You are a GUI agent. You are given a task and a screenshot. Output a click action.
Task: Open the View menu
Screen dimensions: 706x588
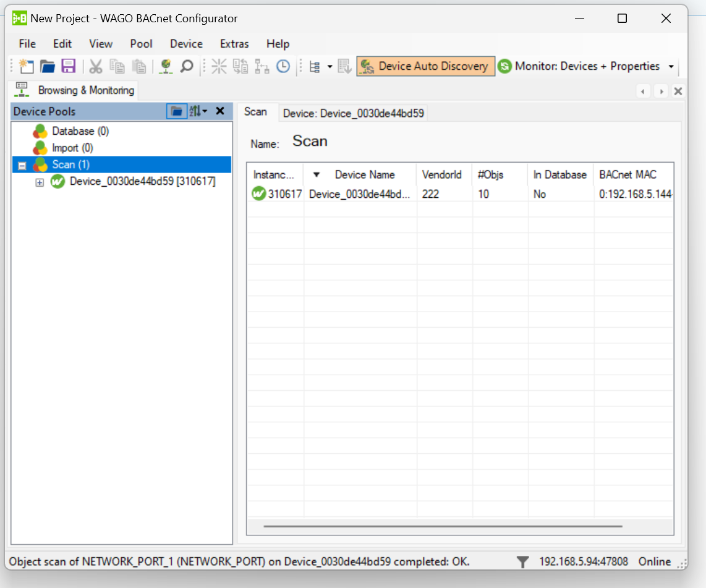tap(100, 44)
